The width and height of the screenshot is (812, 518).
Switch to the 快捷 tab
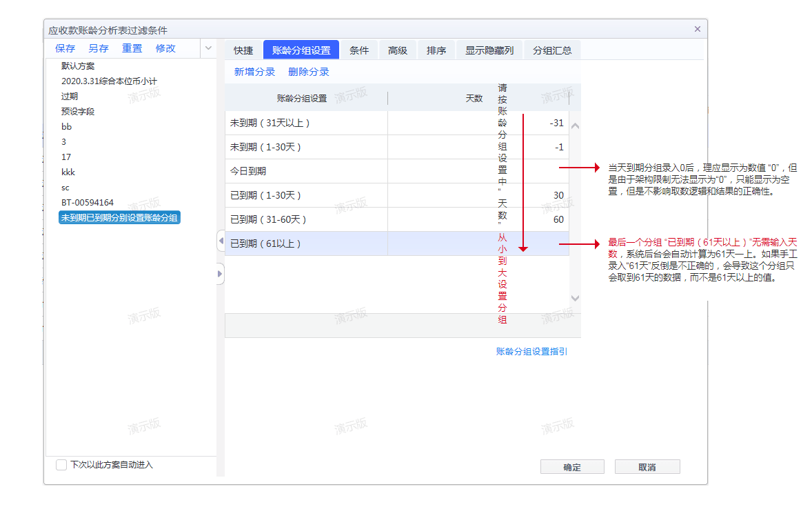pyautogui.click(x=244, y=50)
